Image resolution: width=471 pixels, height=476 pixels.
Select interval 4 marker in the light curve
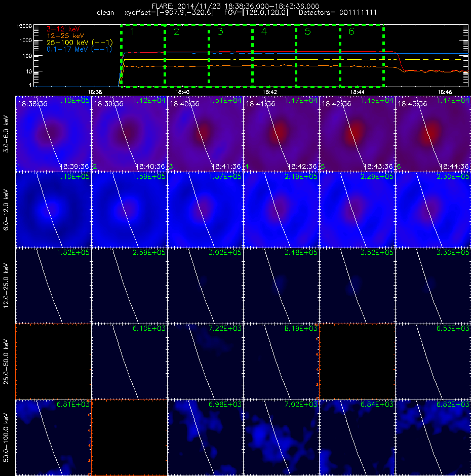[x=264, y=31]
